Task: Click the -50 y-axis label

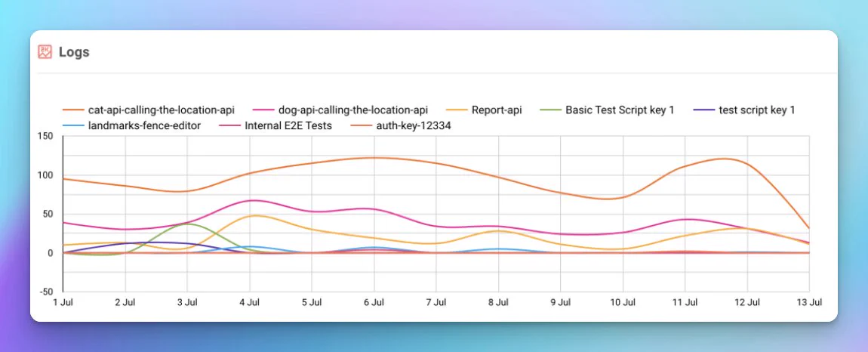Action: pos(45,292)
